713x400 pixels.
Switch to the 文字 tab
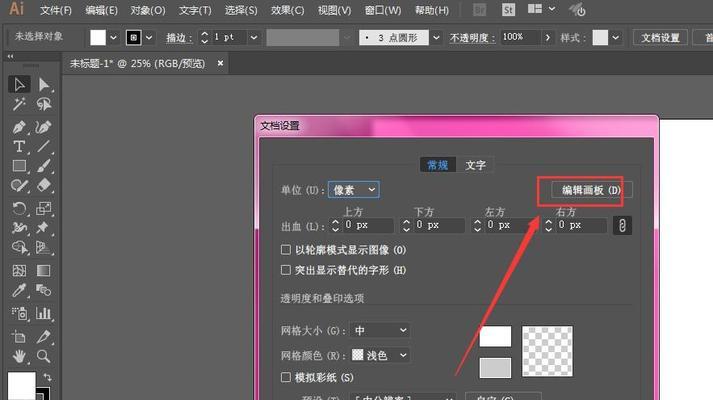[x=475, y=165]
